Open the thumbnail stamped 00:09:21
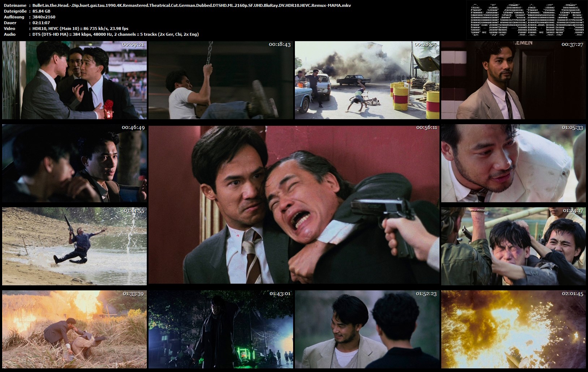Viewport: 588px width, 372px height. click(x=74, y=80)
